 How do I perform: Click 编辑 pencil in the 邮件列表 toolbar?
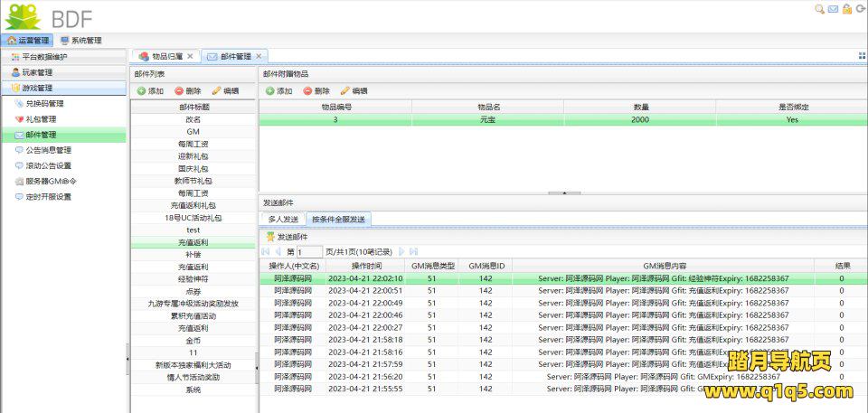click(225, 91)
